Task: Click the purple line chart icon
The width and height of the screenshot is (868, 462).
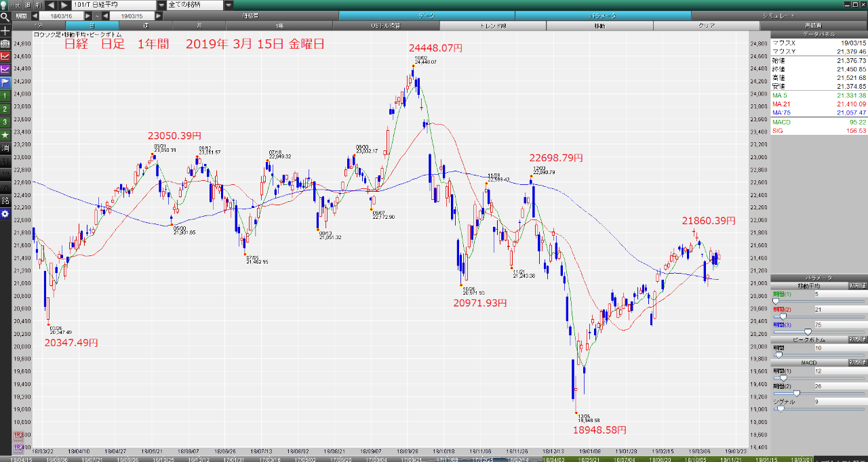Action: [5, 69]
